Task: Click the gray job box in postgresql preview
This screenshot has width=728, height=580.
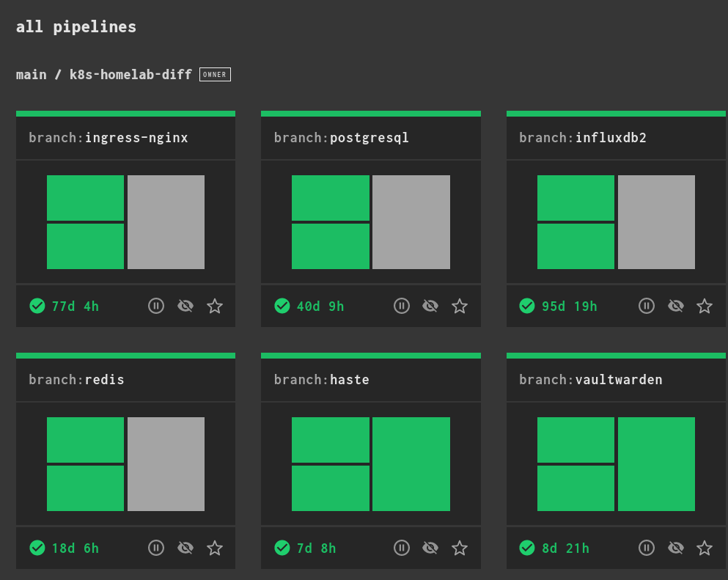Action: 411,222
